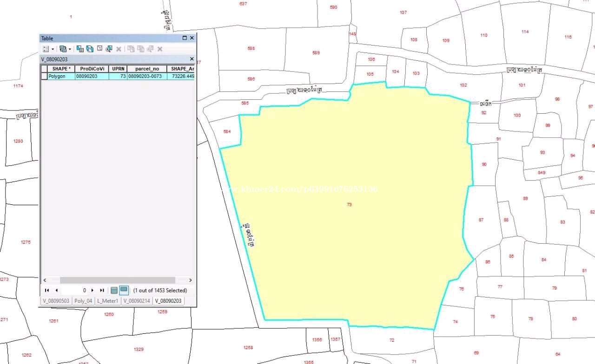Image resolution: width=595 pixels, height=364 pixels.
Task: Click the Select By Attributes icon
Action: click(x=80, y=49)
